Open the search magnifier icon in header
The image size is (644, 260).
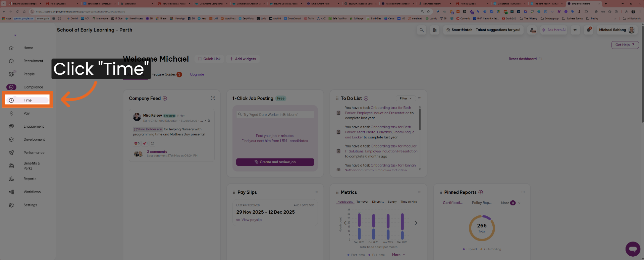tap(422, 30)
